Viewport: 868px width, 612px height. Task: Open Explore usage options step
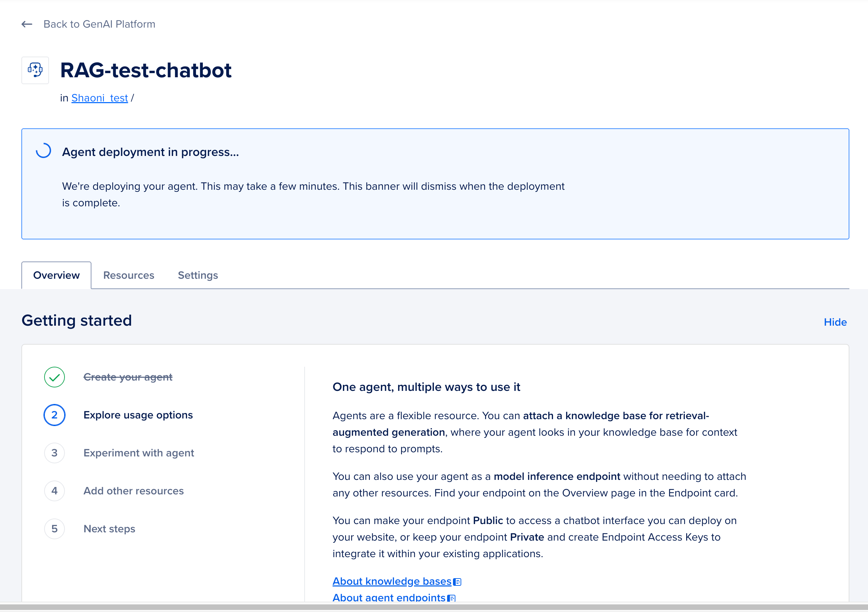pyautogui.click(x=138, y=415)
